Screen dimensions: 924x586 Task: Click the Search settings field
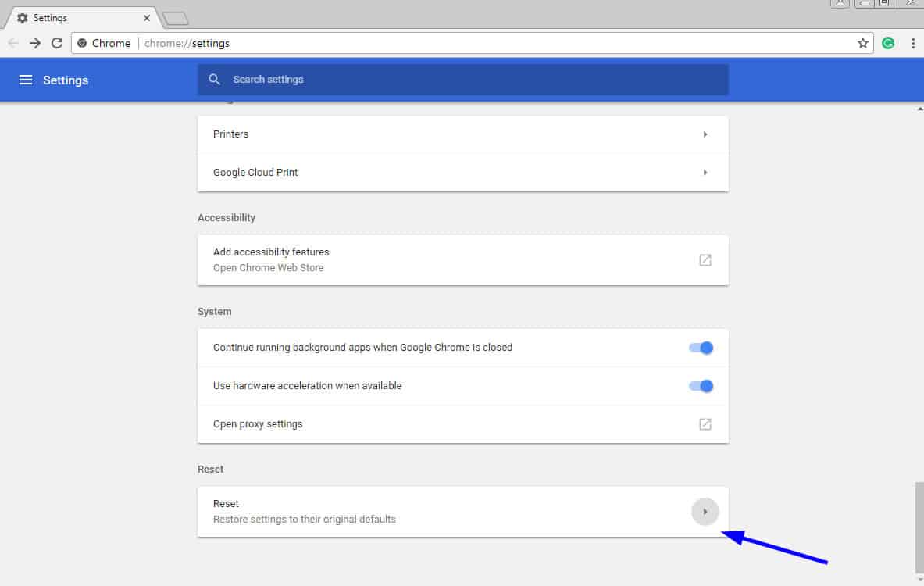469,80
